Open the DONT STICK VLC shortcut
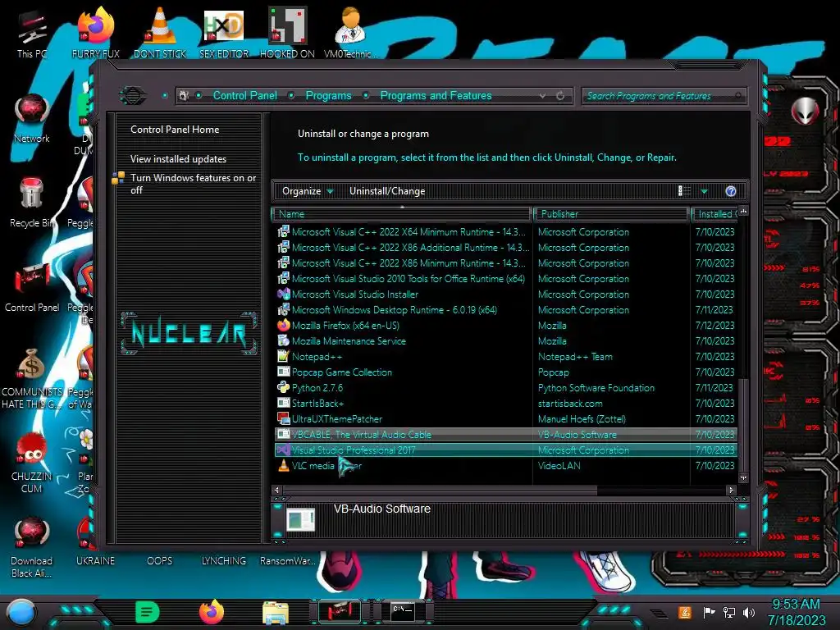The image size is (840, 630). pos(160,34)
